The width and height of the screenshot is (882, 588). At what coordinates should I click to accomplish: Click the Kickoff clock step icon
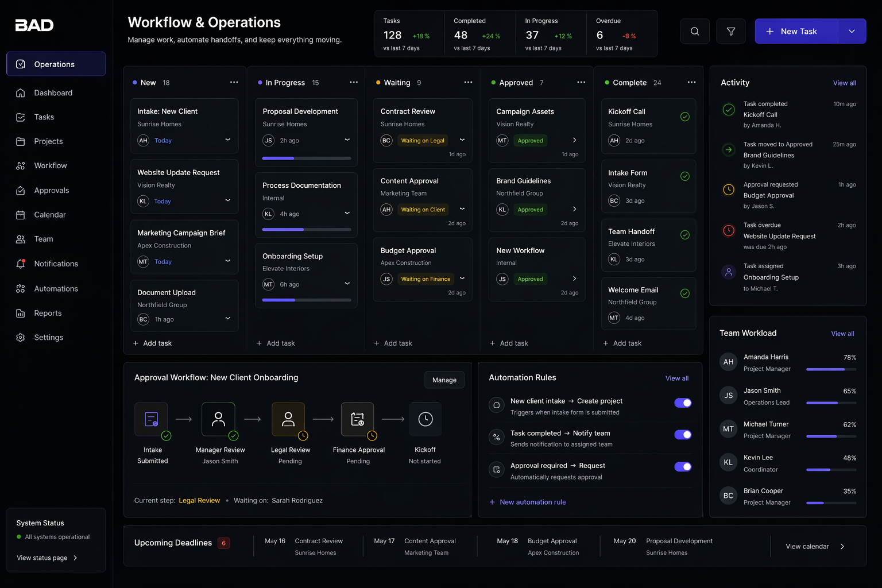click(425, 419)
